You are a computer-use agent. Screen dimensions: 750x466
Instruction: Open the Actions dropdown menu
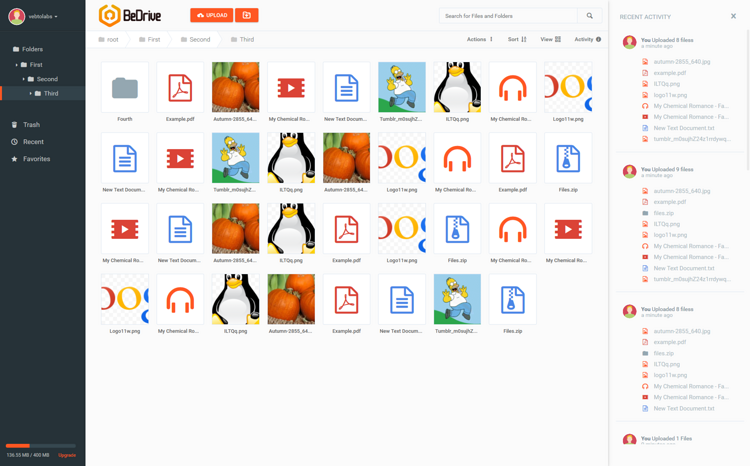[480, 40]
